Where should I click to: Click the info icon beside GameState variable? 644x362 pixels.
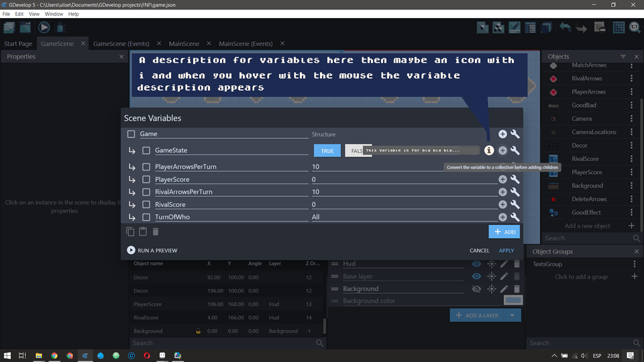click(489, 150)
